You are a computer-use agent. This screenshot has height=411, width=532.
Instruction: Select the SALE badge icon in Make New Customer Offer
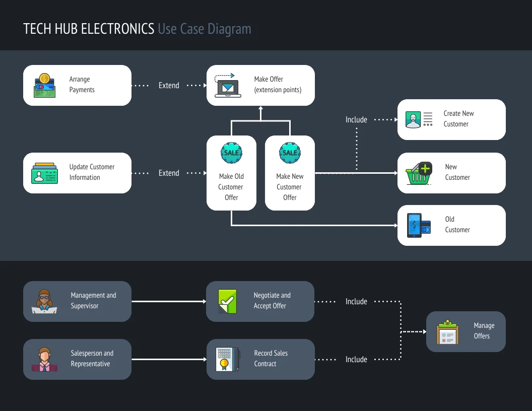pyautogui.click(x=290, y=153)
